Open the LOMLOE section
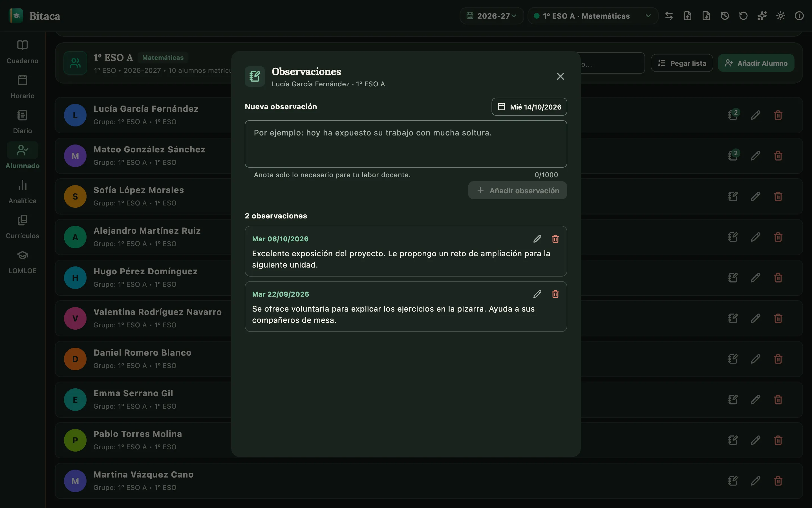The width and height of the screenshot is (812, 508). [x=23, y=262]
